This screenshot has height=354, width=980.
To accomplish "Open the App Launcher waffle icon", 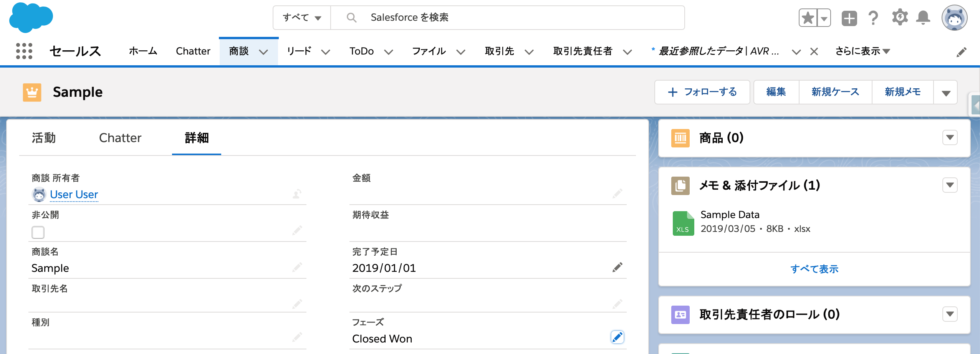I will tap(24, 51).
